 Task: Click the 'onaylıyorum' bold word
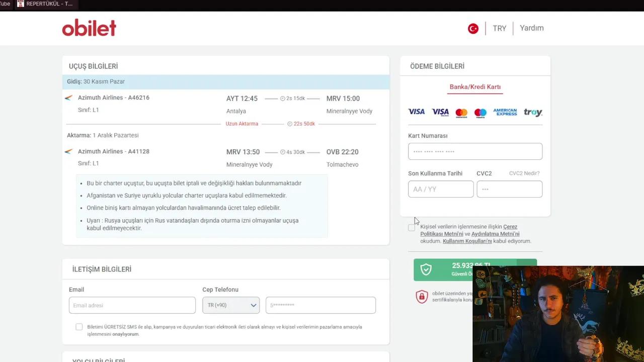(125, 334)
